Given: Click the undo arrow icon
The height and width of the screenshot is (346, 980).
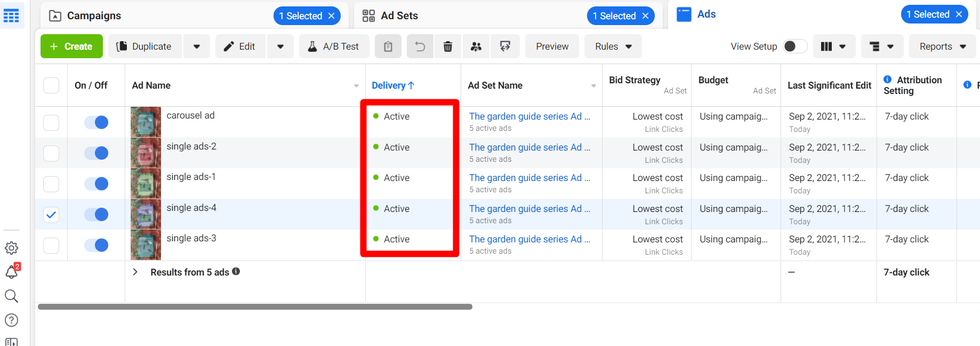Looking at the screenshot, I should click(420, 46).
